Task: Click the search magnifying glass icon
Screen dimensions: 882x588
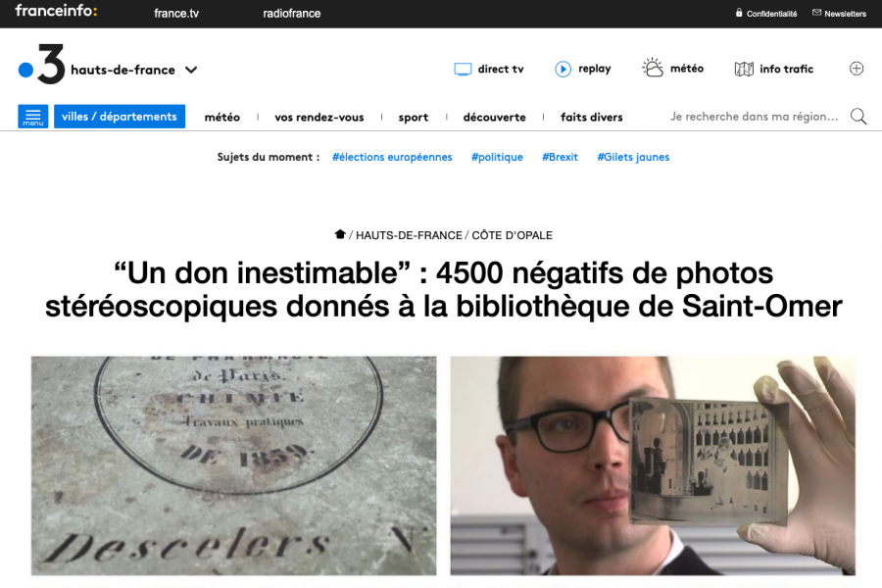Action: pos(858,117)
